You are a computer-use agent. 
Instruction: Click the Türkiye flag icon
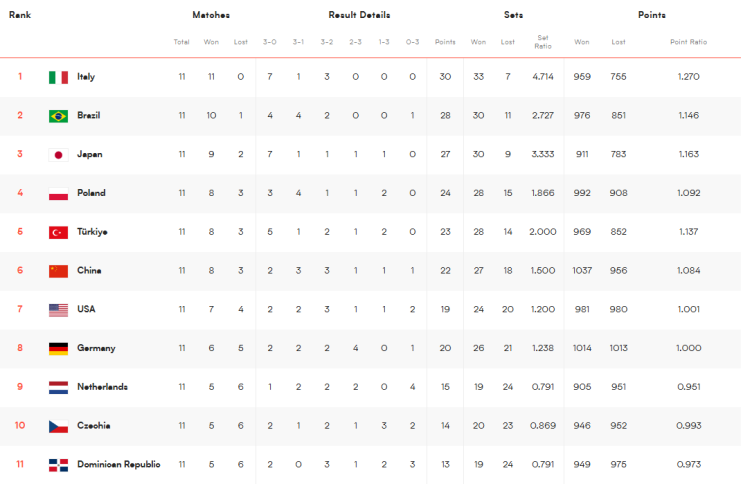[x=58, y=232]
